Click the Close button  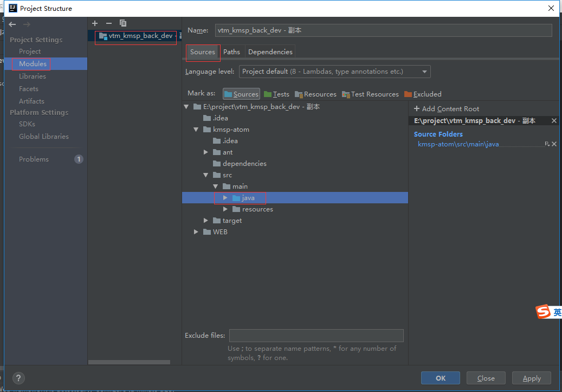[486, 378]
